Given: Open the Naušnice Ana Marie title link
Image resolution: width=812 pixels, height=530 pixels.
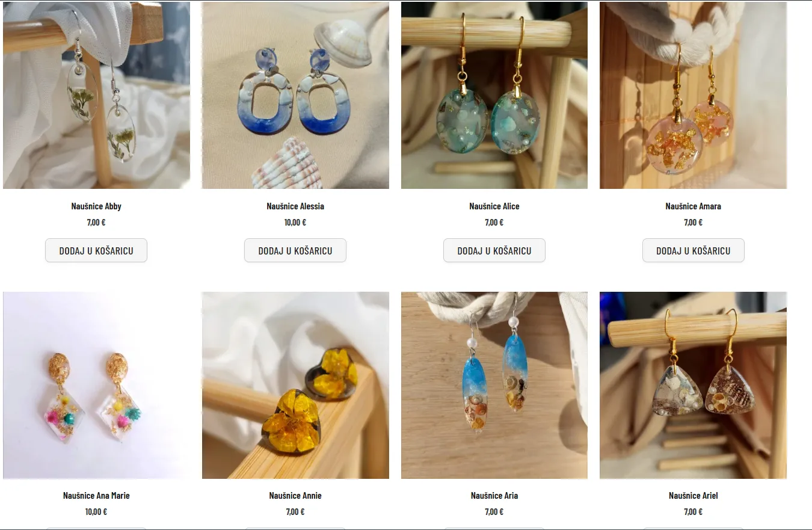Looking at the screenshot, I should [x=96, y=496].
